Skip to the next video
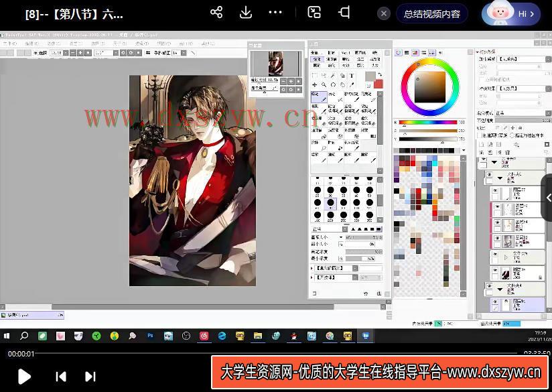Screen dimensions: 552x392 point(90,377)
